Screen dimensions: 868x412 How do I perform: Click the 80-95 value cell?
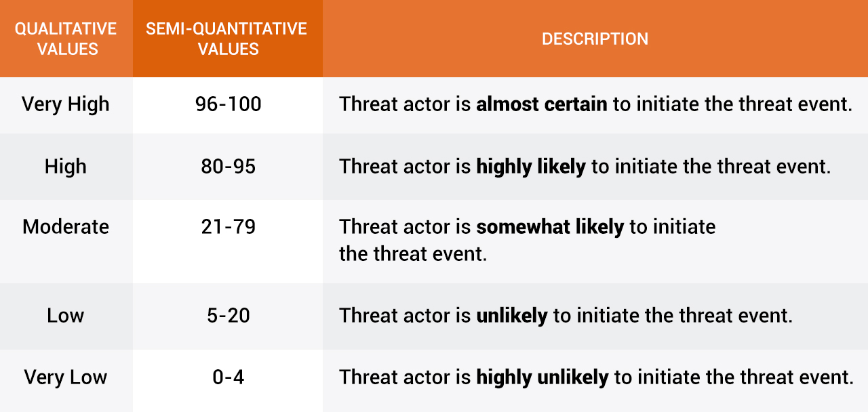(x=228, y=167)
